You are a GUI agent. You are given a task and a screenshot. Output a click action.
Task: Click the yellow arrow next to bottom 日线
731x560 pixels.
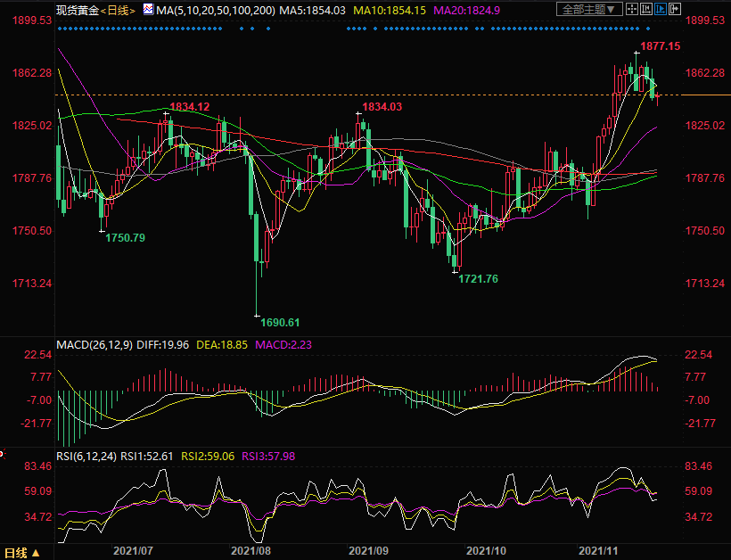36,553
